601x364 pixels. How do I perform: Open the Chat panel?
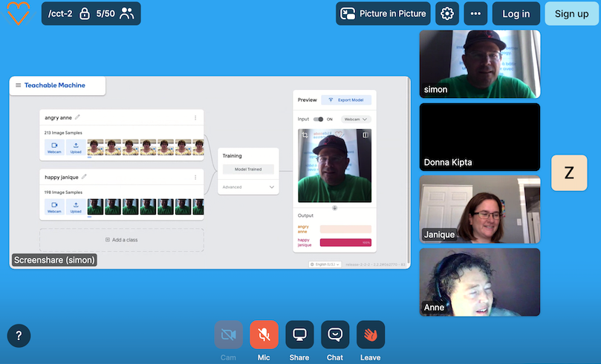pos(335,335)
